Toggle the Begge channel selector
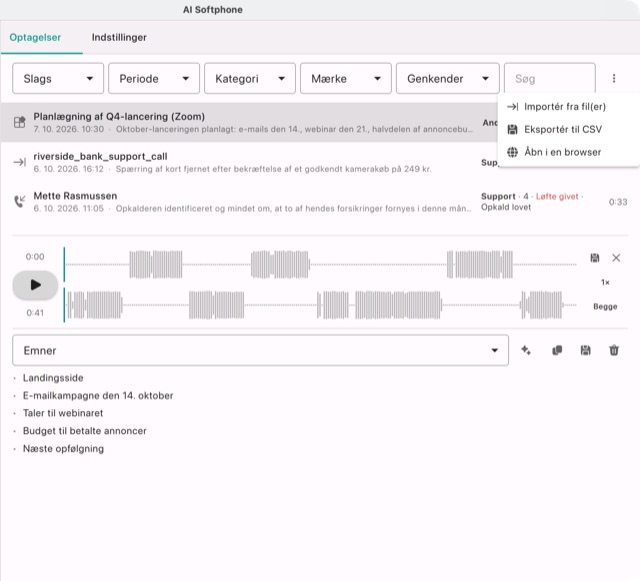This screenshot has height=581, width=640. pos(605,306)
